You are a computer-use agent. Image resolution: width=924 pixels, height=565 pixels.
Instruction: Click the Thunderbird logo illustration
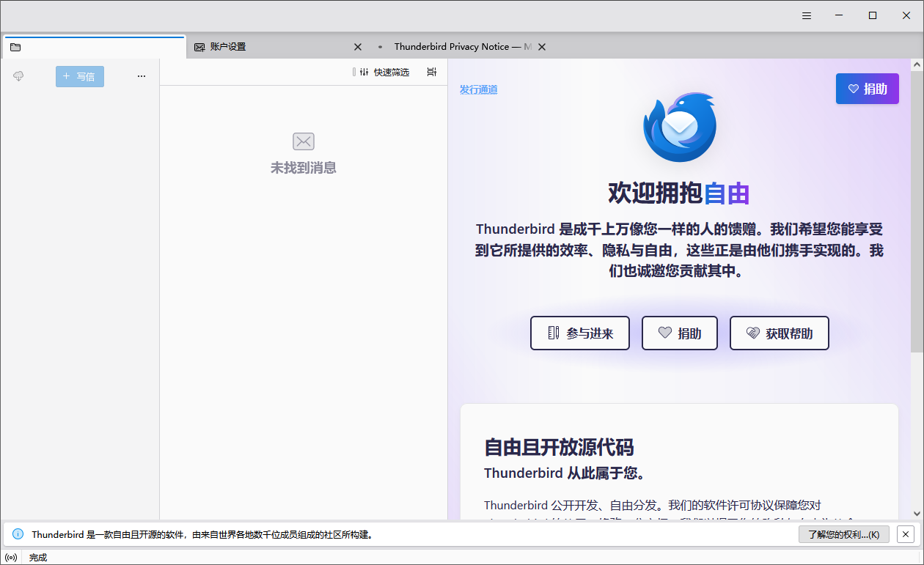coord(678,125)
